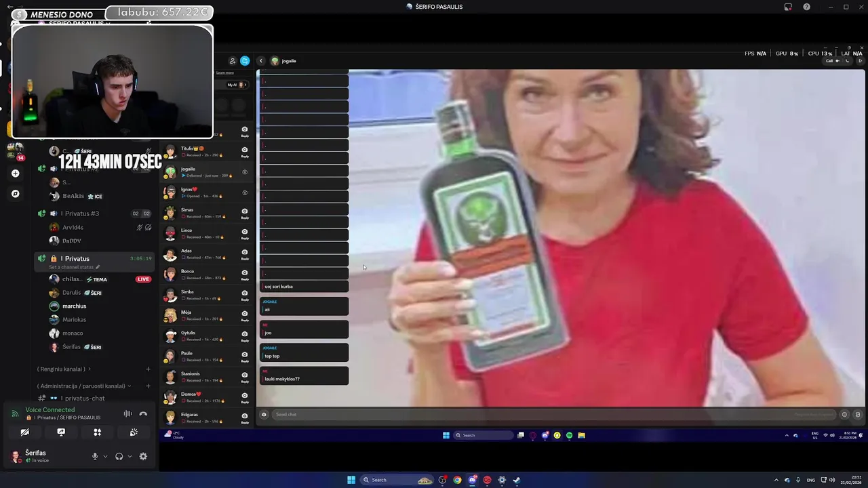Share your screen in Discord
The height and width of the screenshot is (488, 868).
pyautogui.click(x=61, y=432)
